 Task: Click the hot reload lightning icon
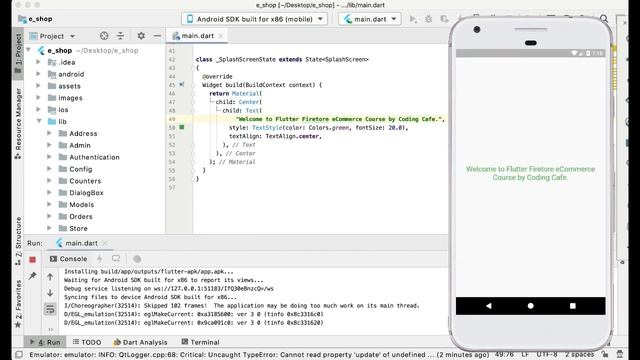coord(100,259)
